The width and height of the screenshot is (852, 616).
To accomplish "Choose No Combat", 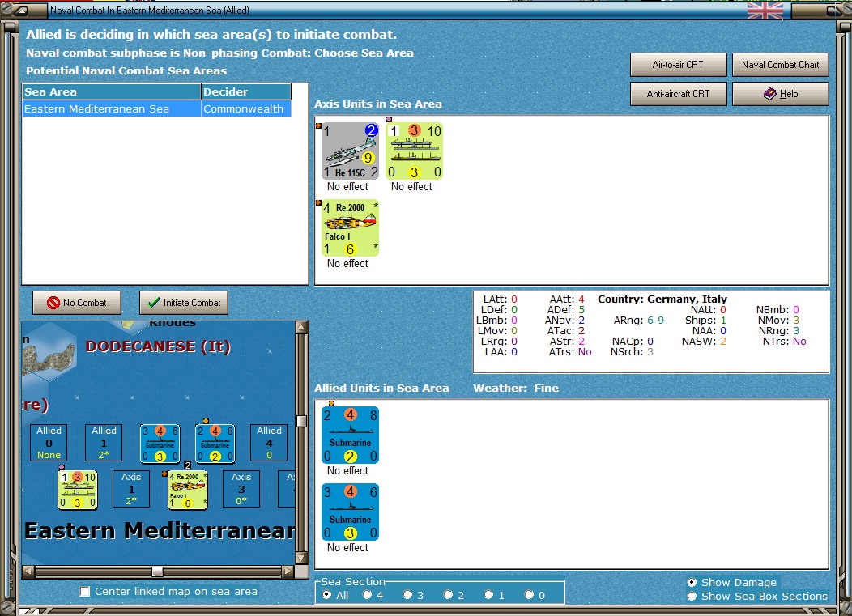I will click(77, 303).
